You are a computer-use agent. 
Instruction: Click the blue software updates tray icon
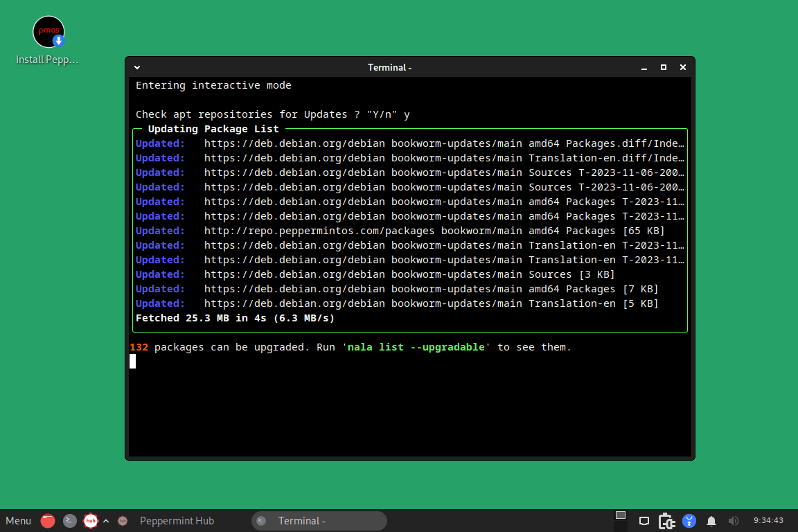coord(689,520)
